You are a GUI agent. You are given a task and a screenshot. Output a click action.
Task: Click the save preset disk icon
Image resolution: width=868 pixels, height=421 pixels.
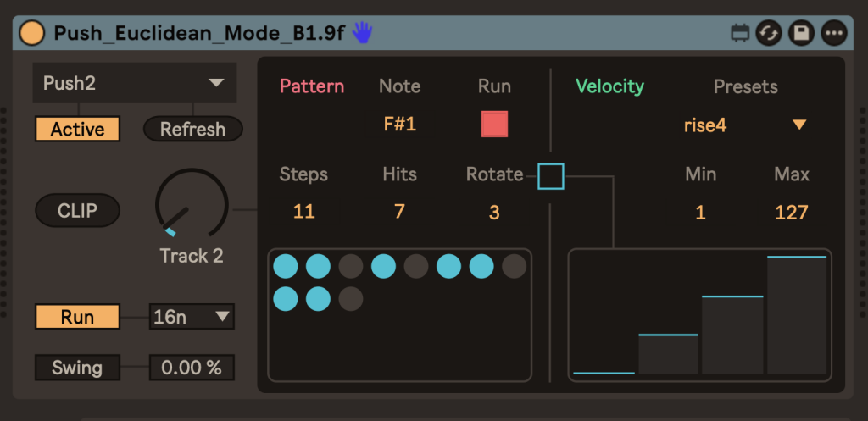(x=801, y=34)
